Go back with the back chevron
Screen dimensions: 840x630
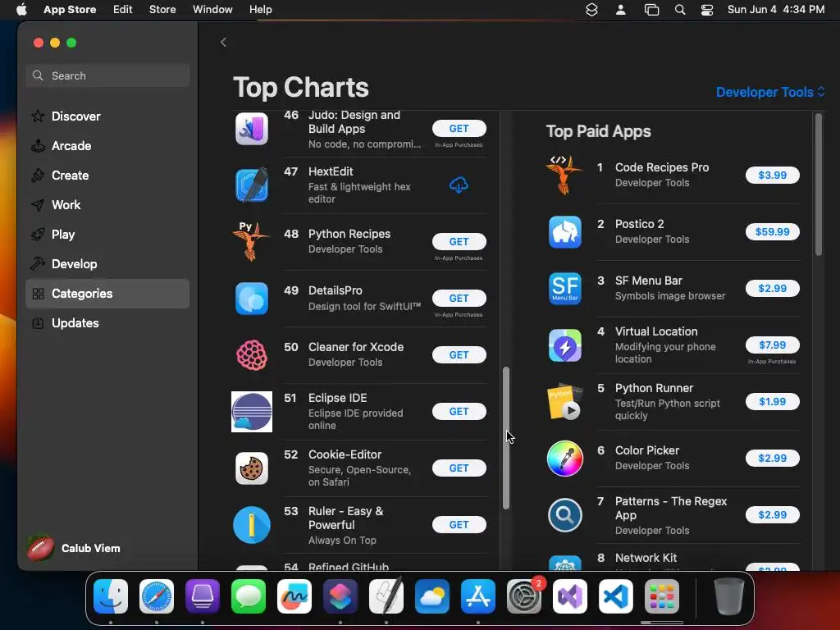coord(223,43)
